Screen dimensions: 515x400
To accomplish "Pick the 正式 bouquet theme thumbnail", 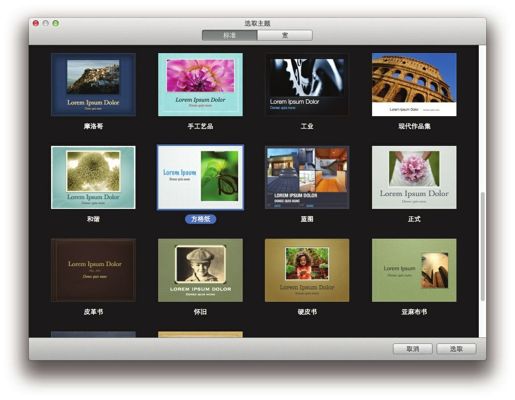I will pyautogui.click(x=414, y=177).
